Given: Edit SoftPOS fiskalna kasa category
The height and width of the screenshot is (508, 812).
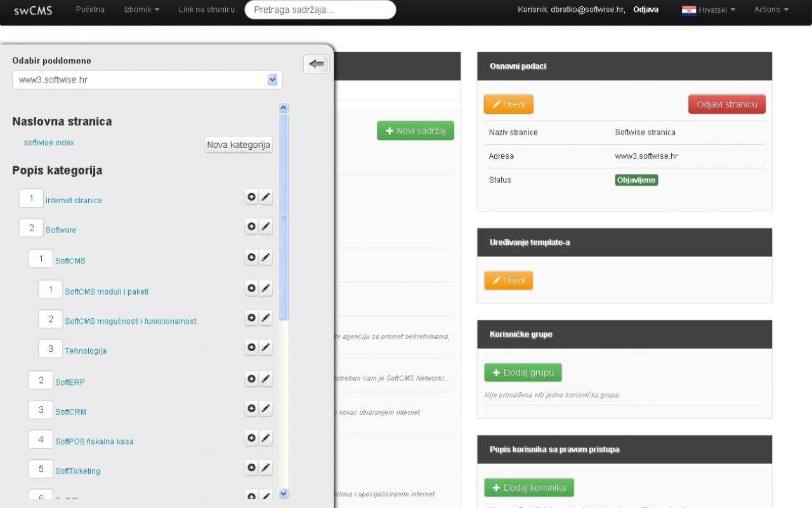Looking at the screenshot, I should (x=266, y=438).
